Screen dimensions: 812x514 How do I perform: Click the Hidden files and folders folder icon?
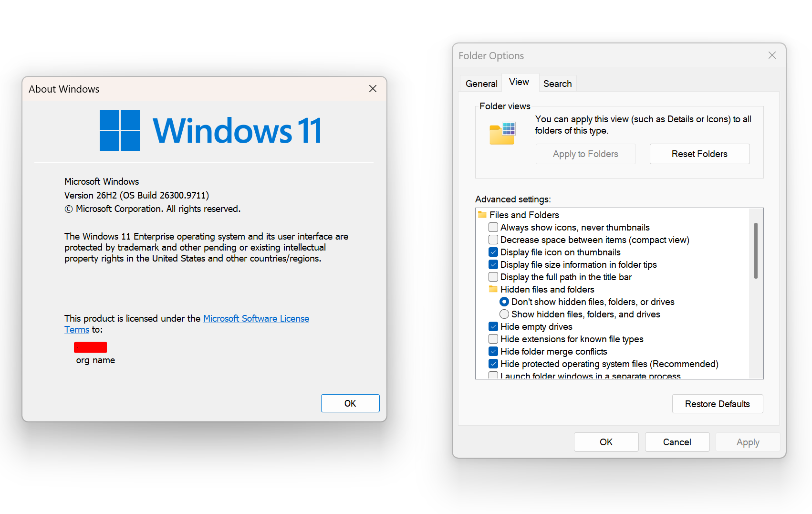pyautogui.click(x=493, y=289)
